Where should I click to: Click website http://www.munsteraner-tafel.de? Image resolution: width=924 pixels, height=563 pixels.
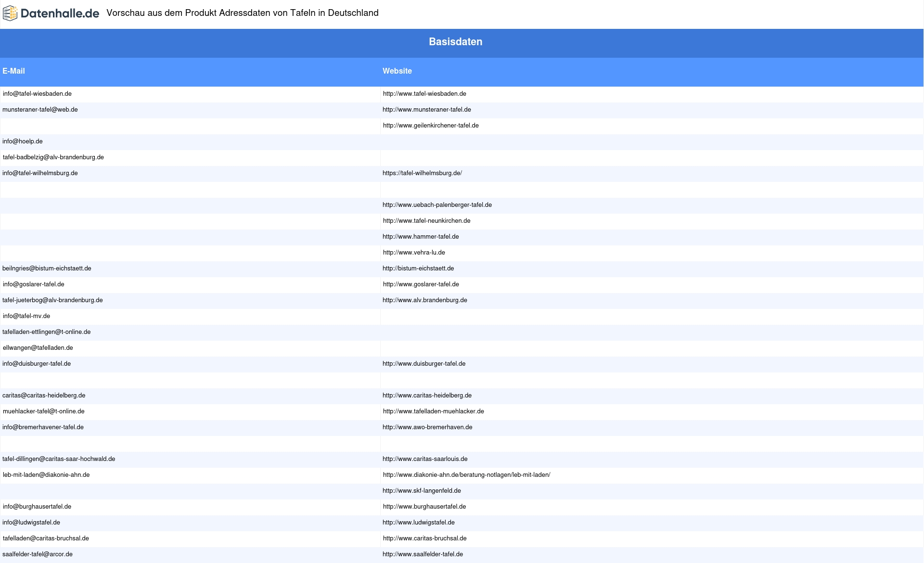pos(427,110)
